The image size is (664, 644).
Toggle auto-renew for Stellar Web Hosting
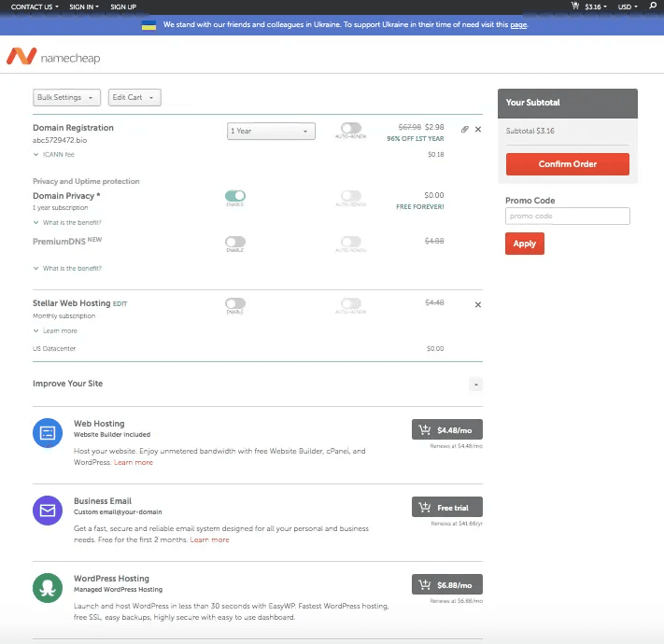351,303
